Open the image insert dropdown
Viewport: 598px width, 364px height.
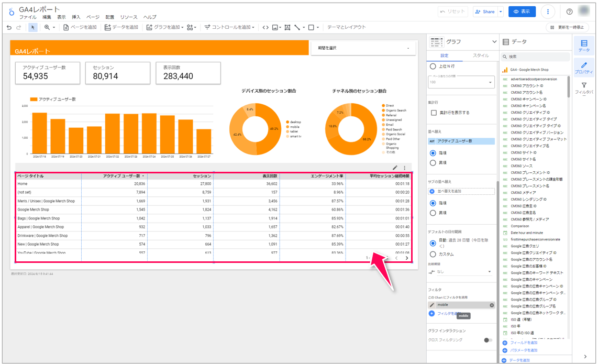[x=276, y=27]
